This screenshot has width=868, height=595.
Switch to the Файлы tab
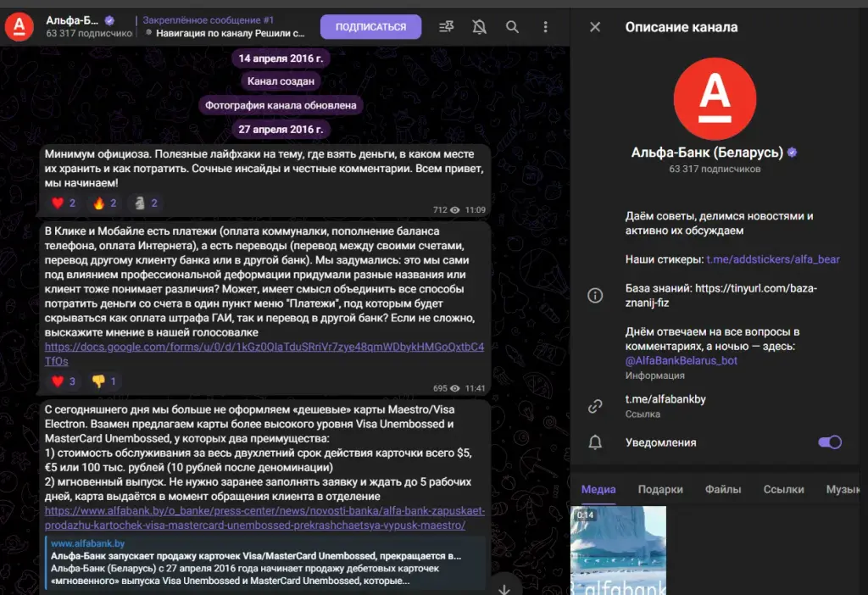(723, 489)
